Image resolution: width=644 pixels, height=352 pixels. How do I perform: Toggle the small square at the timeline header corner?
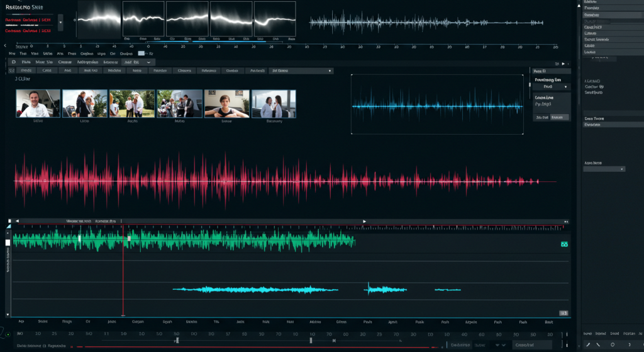[9, 221]
